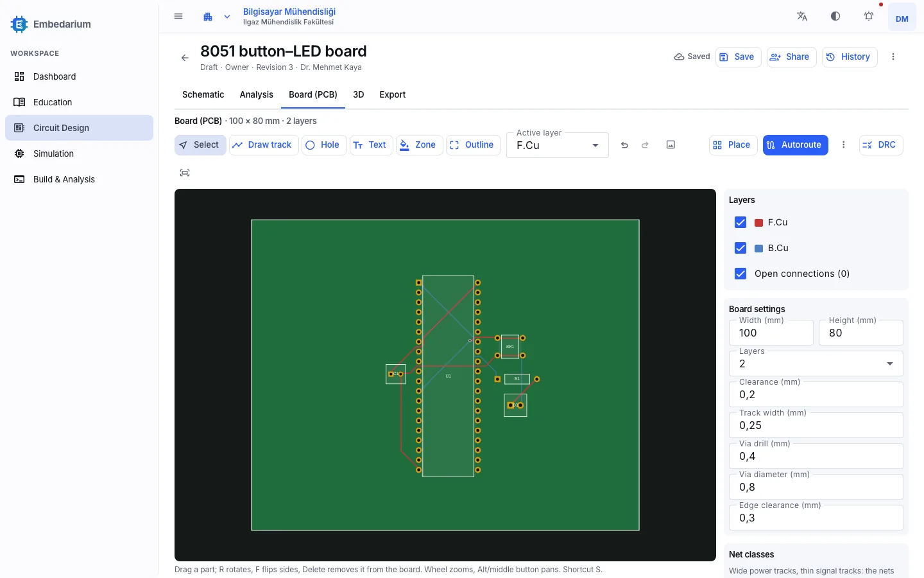
Task: Select the U1 chip on board
Action: [448, 376]
